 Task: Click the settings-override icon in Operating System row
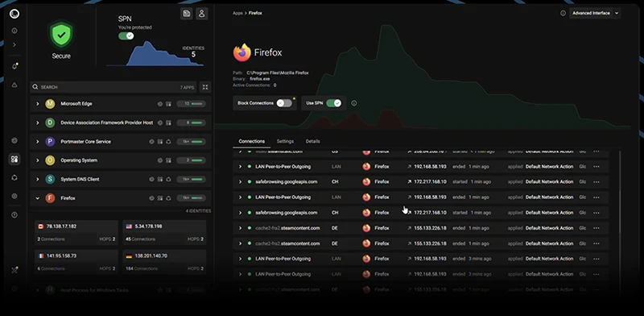pos(168,160)
